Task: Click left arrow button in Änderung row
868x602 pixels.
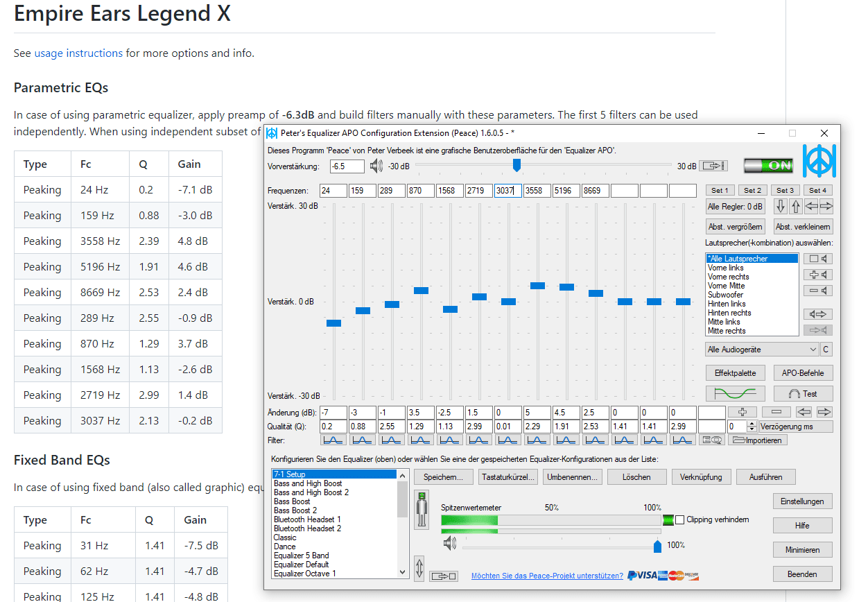Action: click(803, 412)
